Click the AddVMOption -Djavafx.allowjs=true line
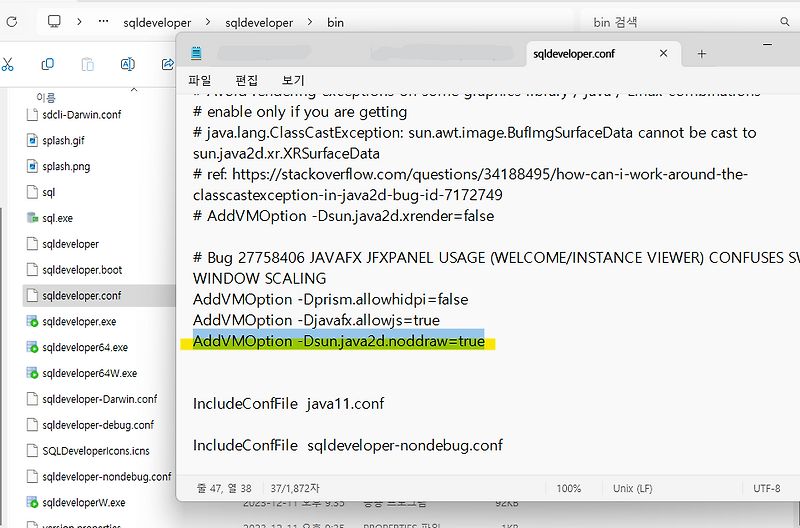 coord(316,320)
